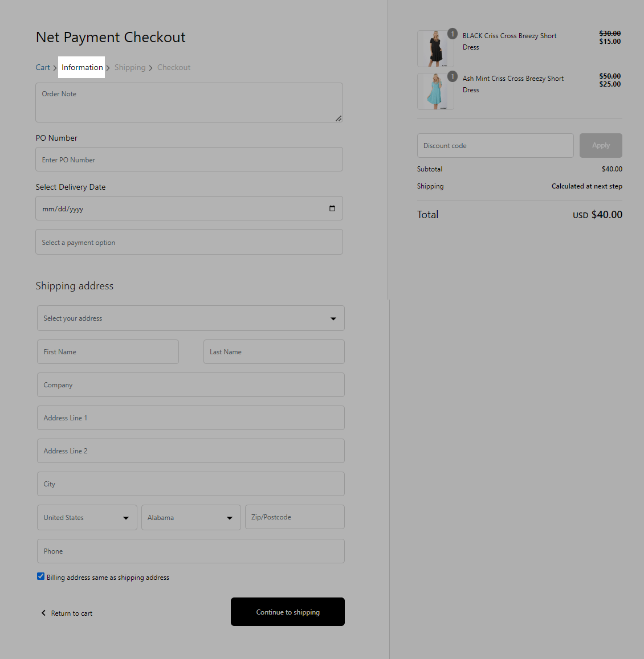Expand the shipping address selection dropdown
Screen dimensions: 644x659
[x=190, y=318]
